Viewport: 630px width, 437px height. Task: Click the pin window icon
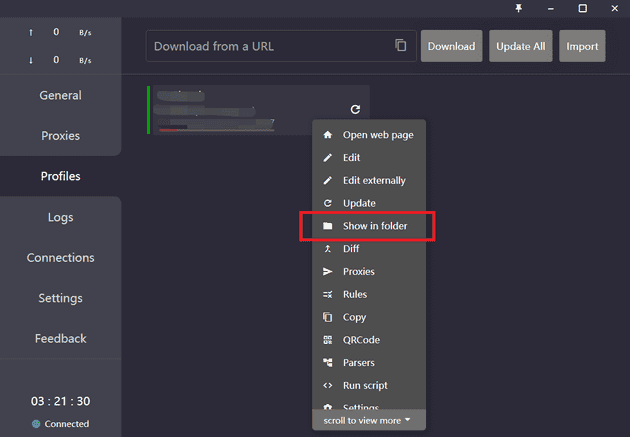coord(518,8)
